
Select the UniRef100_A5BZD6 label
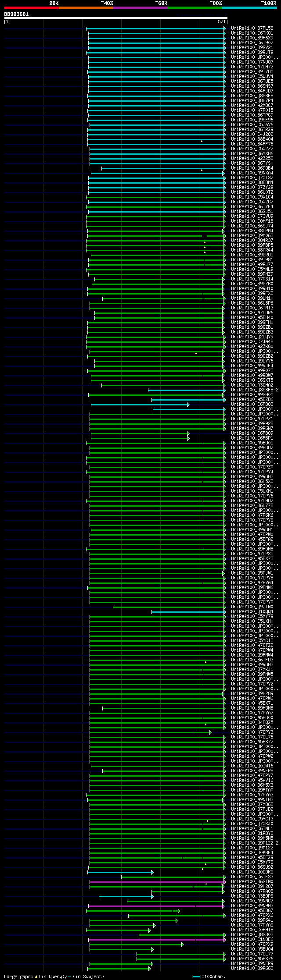[252, 400]
